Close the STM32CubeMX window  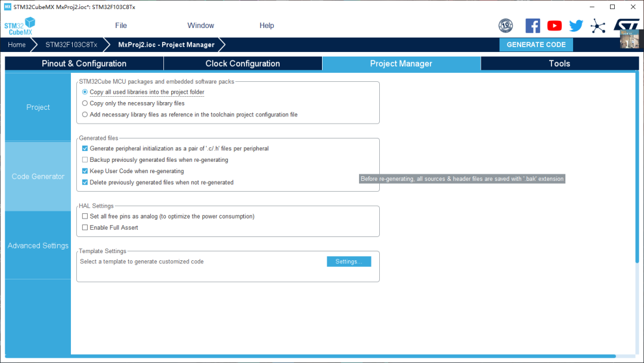tap(633, 7)
